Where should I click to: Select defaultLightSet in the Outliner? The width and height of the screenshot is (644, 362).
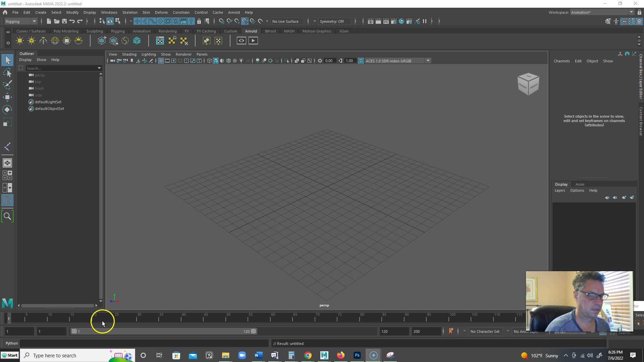point(48,102)
